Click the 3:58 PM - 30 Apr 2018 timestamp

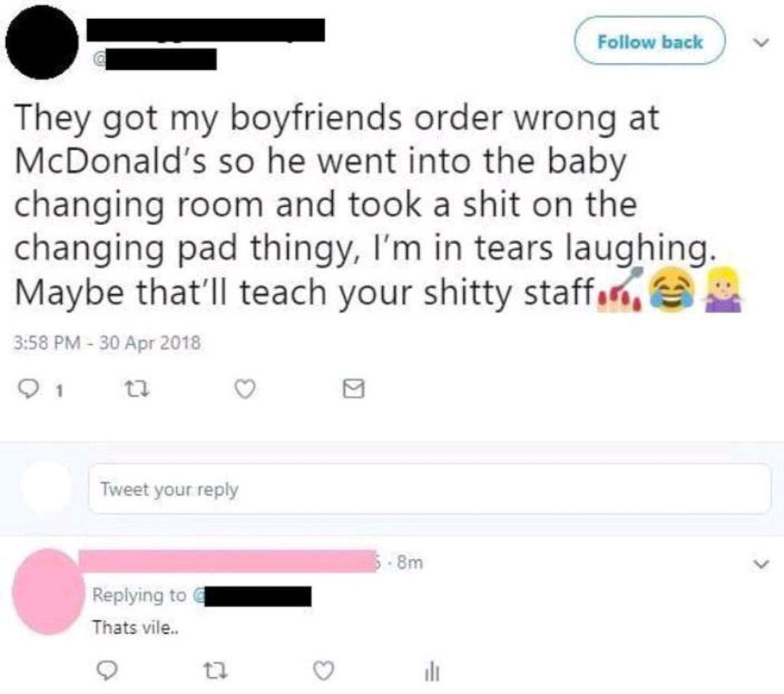[x=106, y=343]
